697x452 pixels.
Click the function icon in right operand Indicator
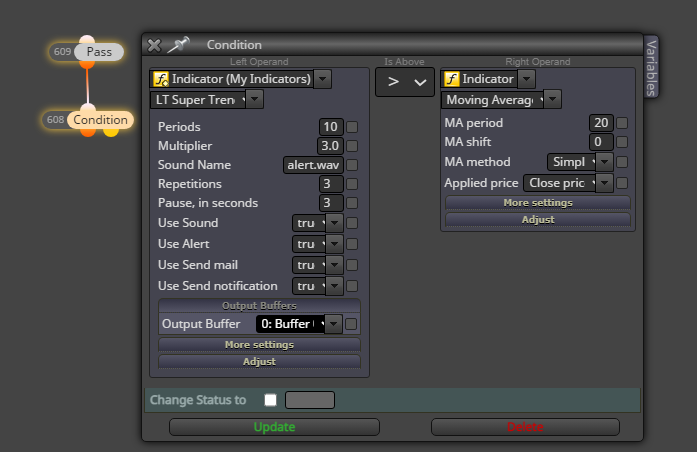point(451,79)
